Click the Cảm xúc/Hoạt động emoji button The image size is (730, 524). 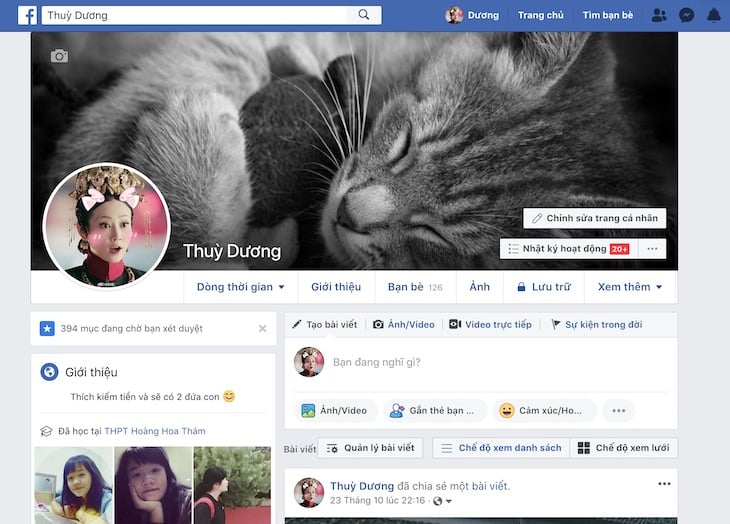(544, 410)
